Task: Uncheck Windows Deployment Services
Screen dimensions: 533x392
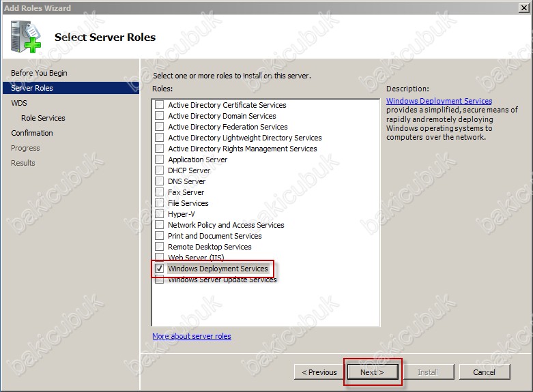Action: [159, 269]
